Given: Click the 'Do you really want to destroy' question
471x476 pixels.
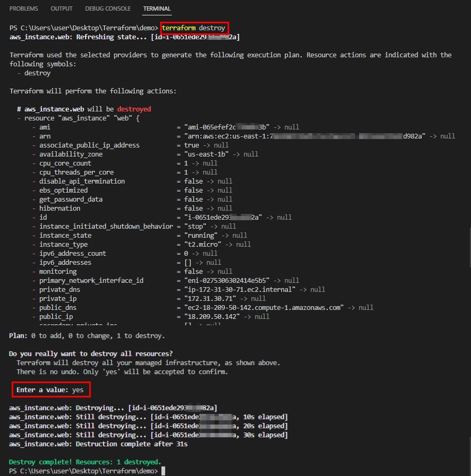Looking at the screenshot, I should pyautogui.click(x=91, y=353).
